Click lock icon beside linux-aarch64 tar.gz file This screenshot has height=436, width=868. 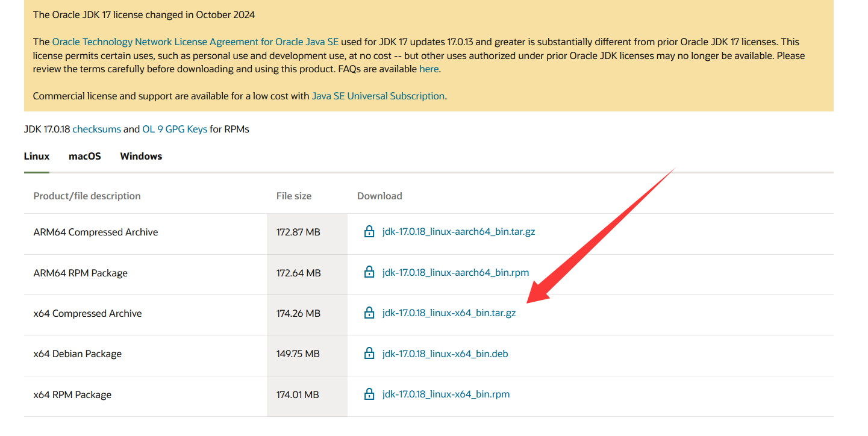click(369, 232)
